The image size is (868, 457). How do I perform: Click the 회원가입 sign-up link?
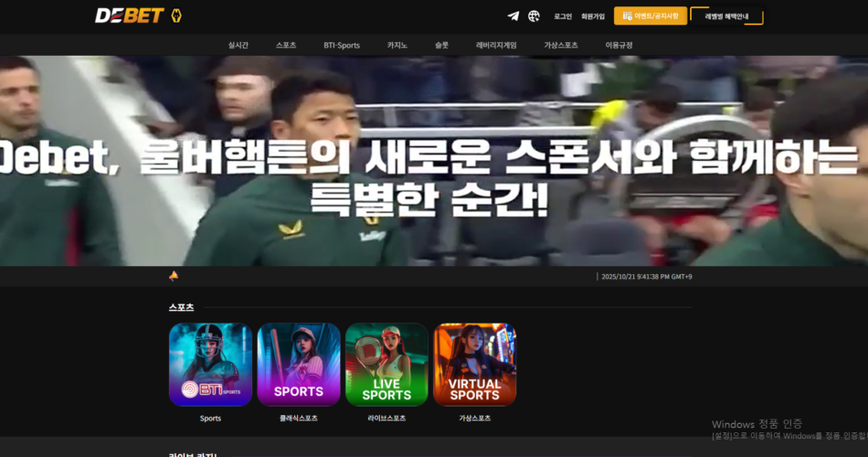point(593,16)
